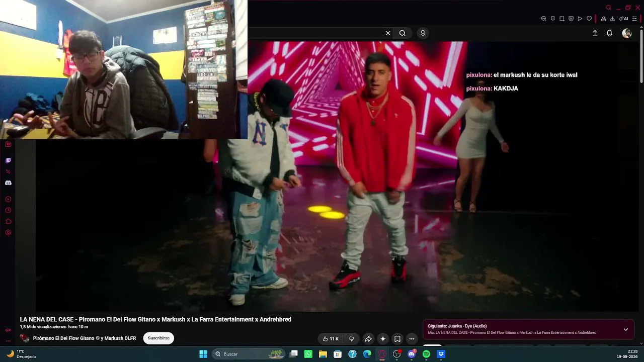Open the Pirómano El Del Flow Gitano channel name
The height and width of the screenshot is (362, 644).
[x=85, y=338]
